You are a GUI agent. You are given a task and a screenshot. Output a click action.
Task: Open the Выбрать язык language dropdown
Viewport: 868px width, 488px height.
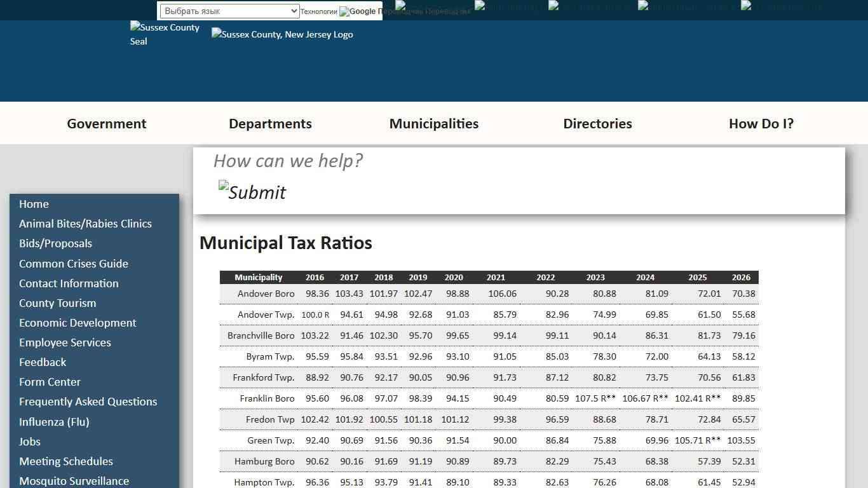(229, 11)
